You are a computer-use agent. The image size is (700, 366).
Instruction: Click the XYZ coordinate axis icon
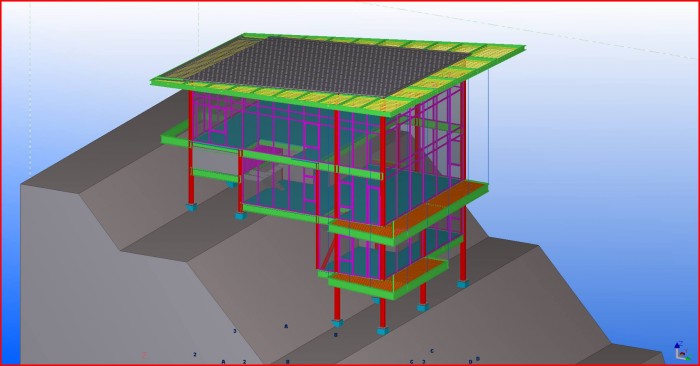(x=680, y=351)
